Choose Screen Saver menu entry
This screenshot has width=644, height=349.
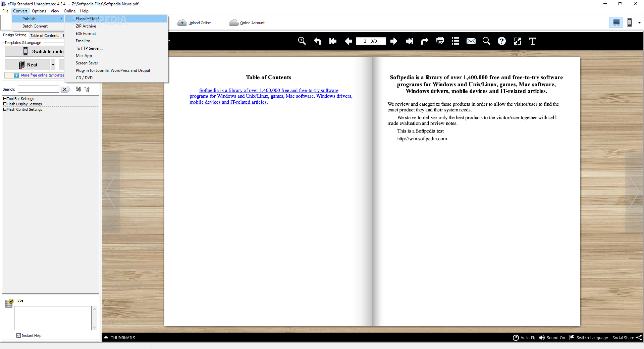tap(116, 63)
